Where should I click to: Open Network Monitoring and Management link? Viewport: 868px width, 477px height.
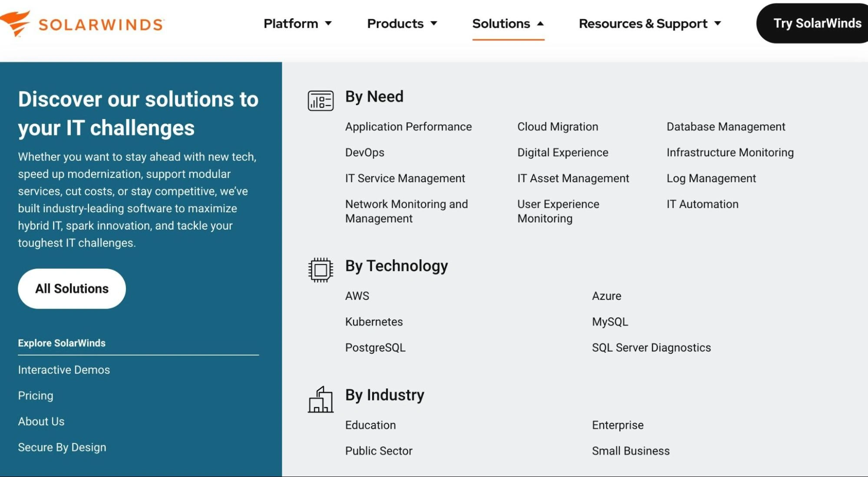[x=406, y=211]
